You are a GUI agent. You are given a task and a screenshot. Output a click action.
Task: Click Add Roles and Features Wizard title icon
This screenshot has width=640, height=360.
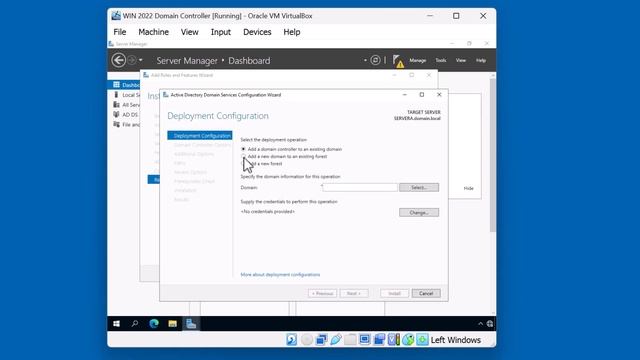(x=146, y=75)
